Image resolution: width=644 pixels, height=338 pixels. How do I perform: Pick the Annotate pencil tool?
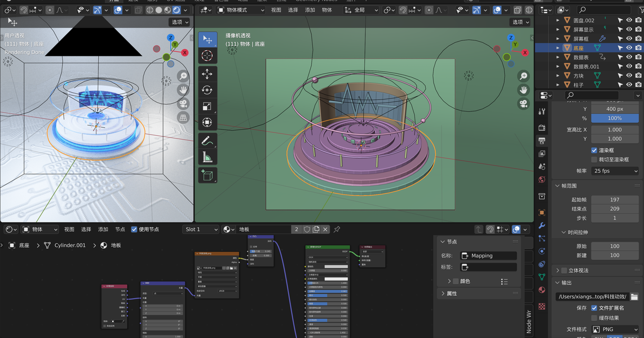pos(208,141)
